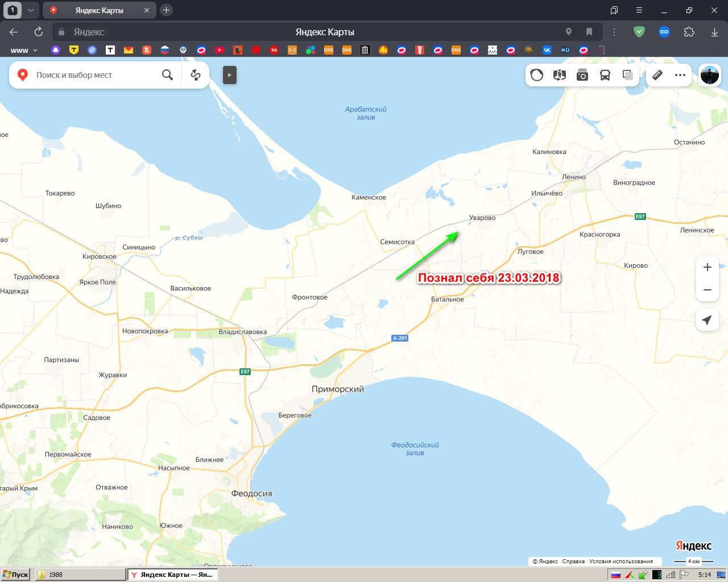Click the blue infinity extension icon

click(x=664, y=32)
